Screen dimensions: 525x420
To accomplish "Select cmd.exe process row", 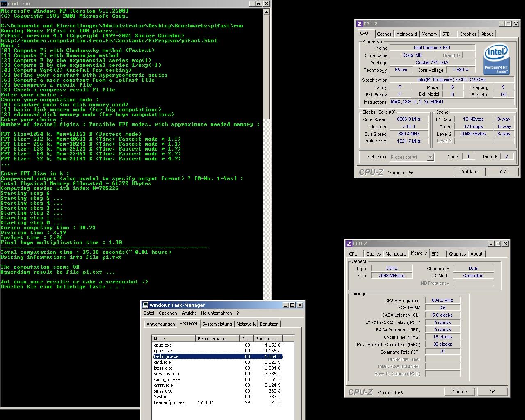I will (x=217, y=362).
